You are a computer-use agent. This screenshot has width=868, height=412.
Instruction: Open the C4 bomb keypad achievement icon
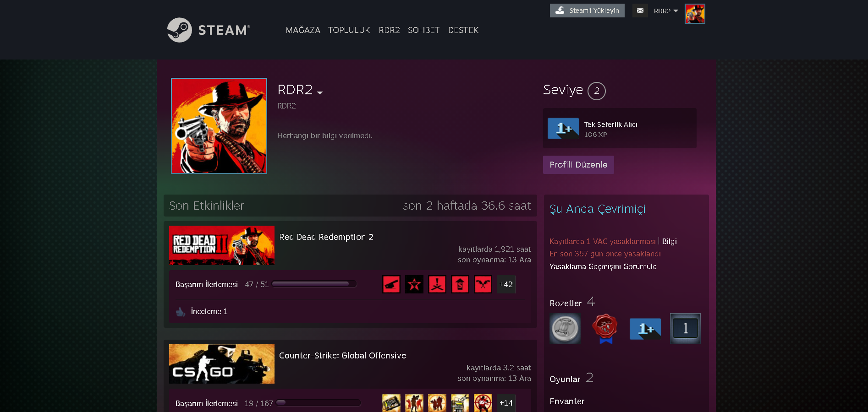391,403
